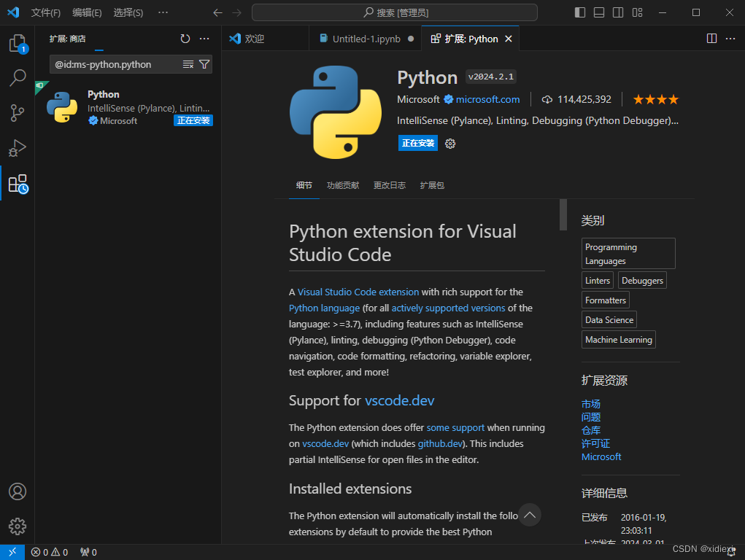Split the editor to the right
The height and width of the screenshot is (560, 745).
point(711,39)
